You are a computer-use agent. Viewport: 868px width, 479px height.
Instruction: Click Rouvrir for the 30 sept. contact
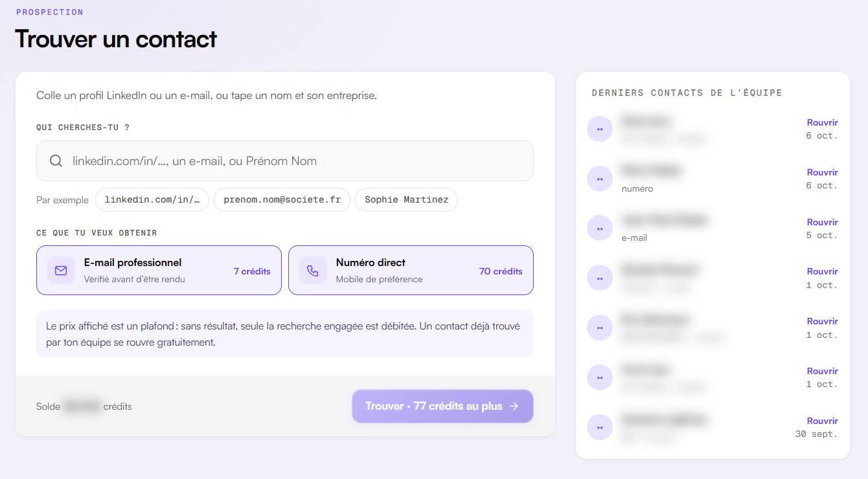coord(823,421)
